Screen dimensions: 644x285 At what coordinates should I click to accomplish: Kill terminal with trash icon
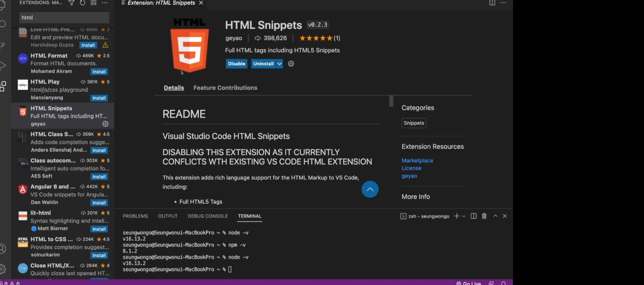[484, 216]
